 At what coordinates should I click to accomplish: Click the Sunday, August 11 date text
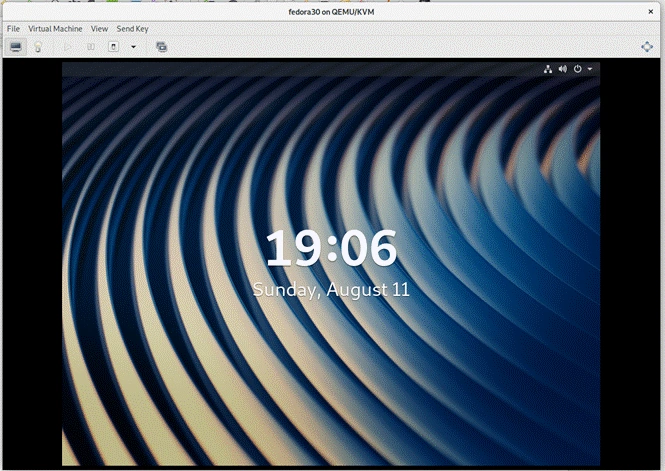tap(331, 290)
